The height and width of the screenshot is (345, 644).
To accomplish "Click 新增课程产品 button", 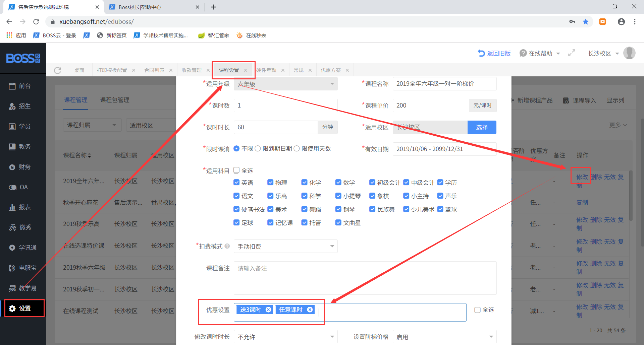I will 532,100.
